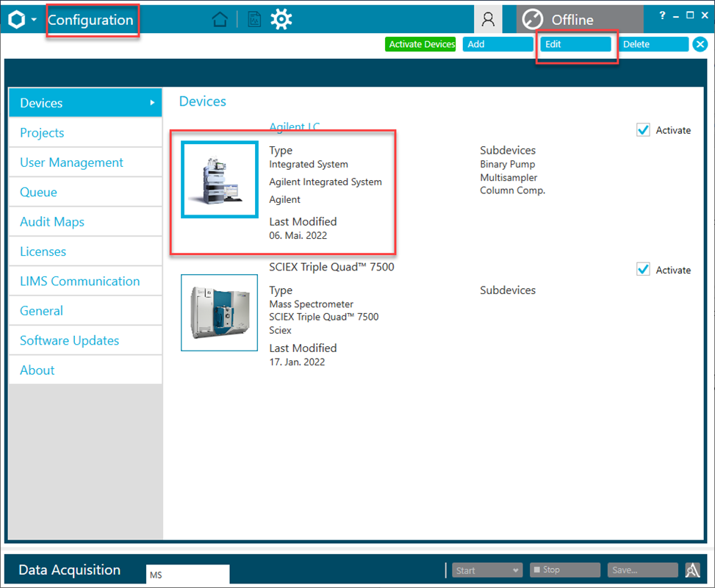
Task: Click the Activate Devices button
Action: pyautogui.click(x=420, y=44)
